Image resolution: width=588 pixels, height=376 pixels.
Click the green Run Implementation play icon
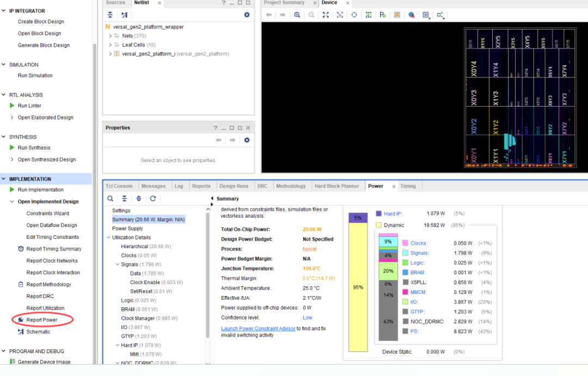12,190
